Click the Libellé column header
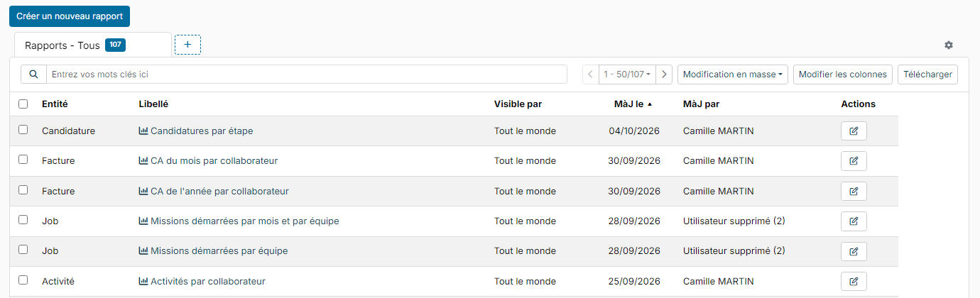Screen dimensions: 980x298 (153, 104)
